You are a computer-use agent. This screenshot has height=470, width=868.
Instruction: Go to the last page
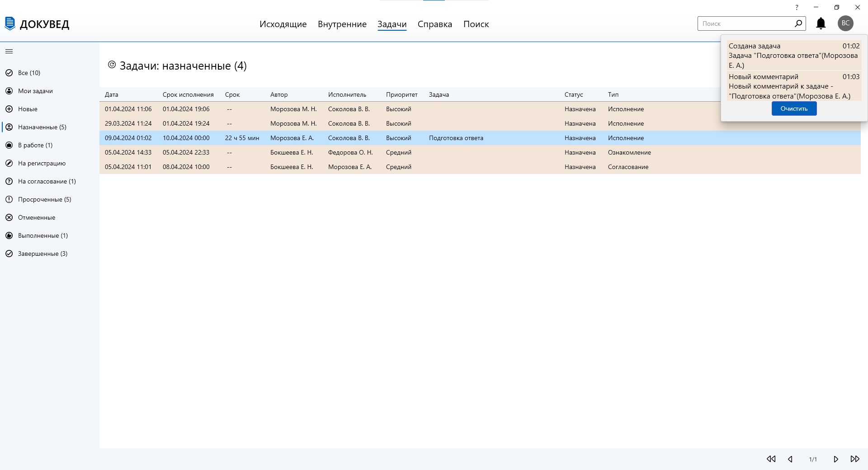(x=855, y=459)
